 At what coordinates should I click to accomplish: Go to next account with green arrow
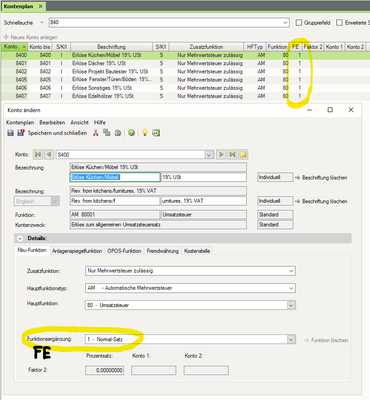pos(221,154)
